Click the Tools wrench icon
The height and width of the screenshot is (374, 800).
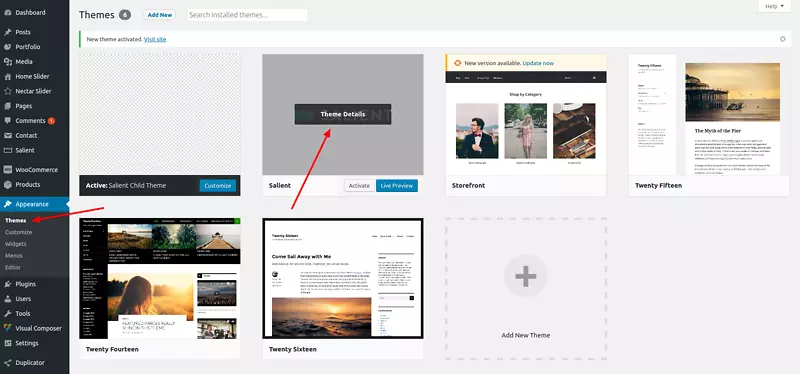click(x=8, y=313)
